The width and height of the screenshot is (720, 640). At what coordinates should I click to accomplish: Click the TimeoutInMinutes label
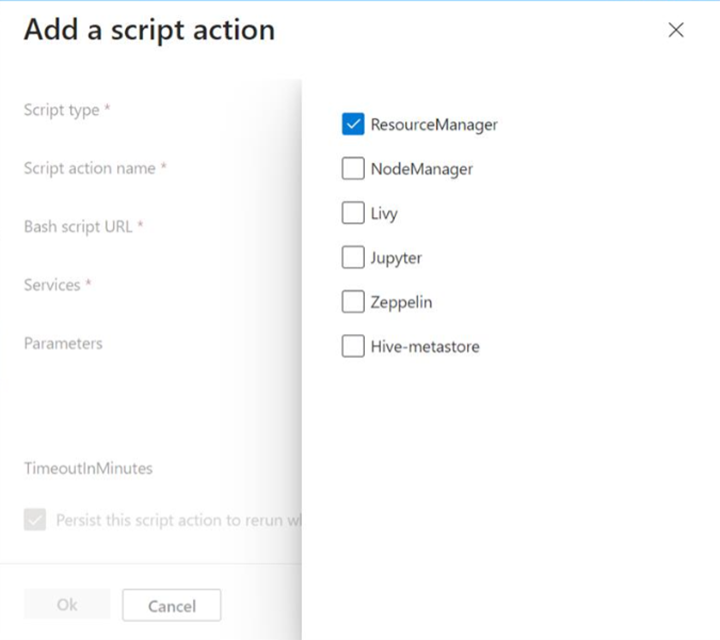tap(88, 468)
